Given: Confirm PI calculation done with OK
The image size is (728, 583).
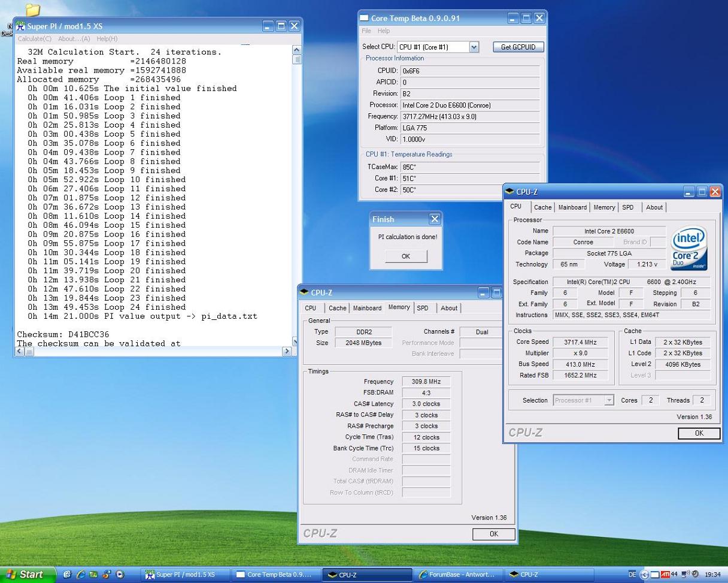Looking at the screenshot, I should (x=406, y=256).
